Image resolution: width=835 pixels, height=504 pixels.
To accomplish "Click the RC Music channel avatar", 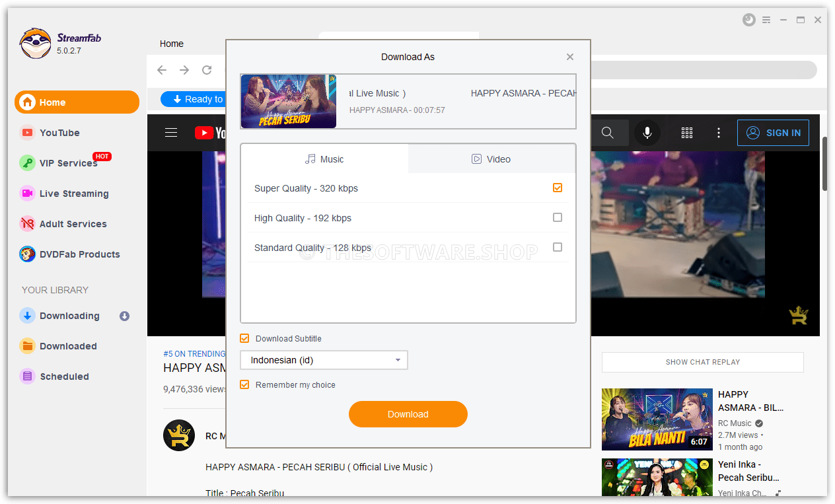I will click(x=179, y=435).
